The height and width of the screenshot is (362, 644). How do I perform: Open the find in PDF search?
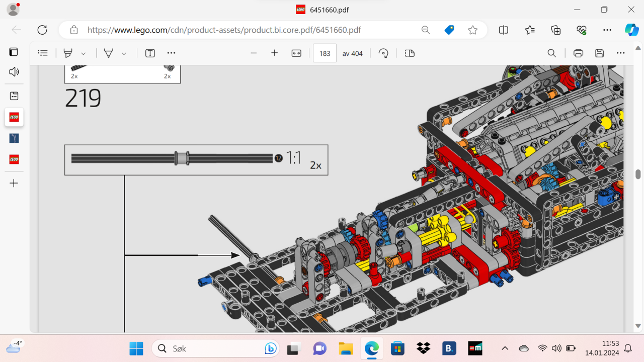(551, 53)
